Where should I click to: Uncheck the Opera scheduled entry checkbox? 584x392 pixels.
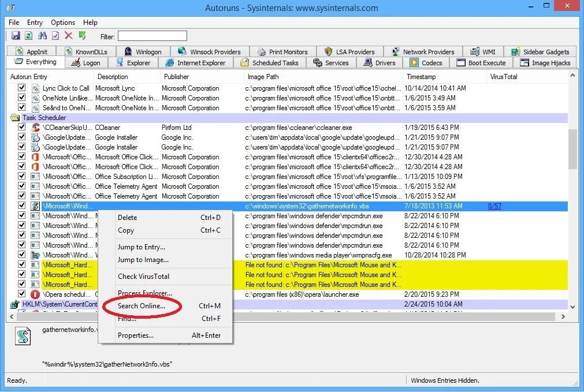21,294
